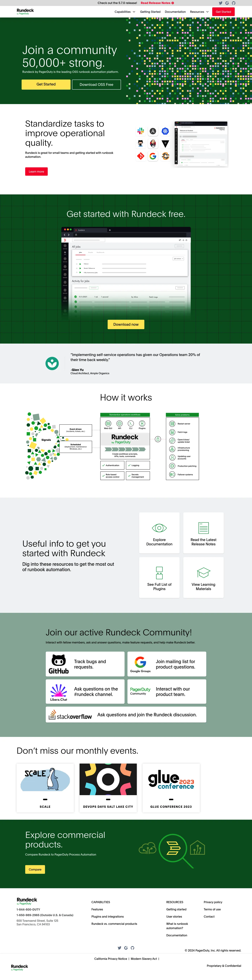Image resolution: width=252 pixels, height=980 pixels.
Task: Open the Documentation nav item
Action: click(x=175, y=12)
